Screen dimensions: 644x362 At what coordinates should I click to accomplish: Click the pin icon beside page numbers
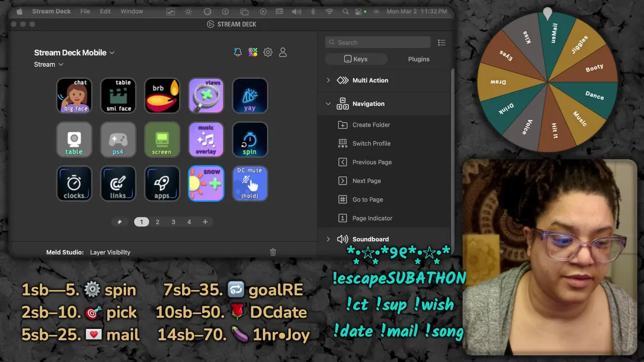tap(119, 222)
